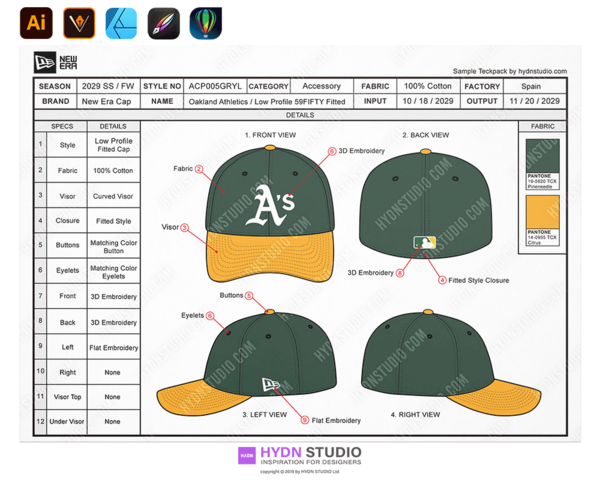Click the 'SEASON' header label
This screenshot has width=600, height=480.
tap(55, 86)
